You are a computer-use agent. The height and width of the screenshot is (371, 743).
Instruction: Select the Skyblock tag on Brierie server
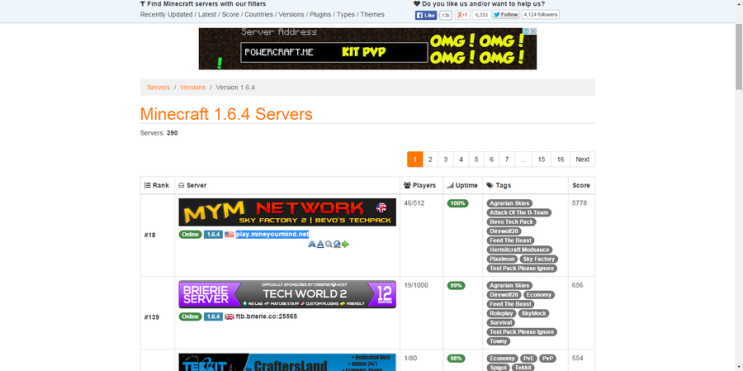coord(534,313)
